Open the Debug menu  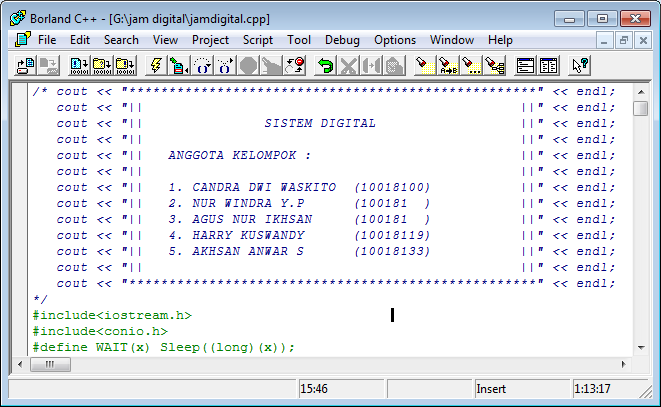click(x=342, y=40)
